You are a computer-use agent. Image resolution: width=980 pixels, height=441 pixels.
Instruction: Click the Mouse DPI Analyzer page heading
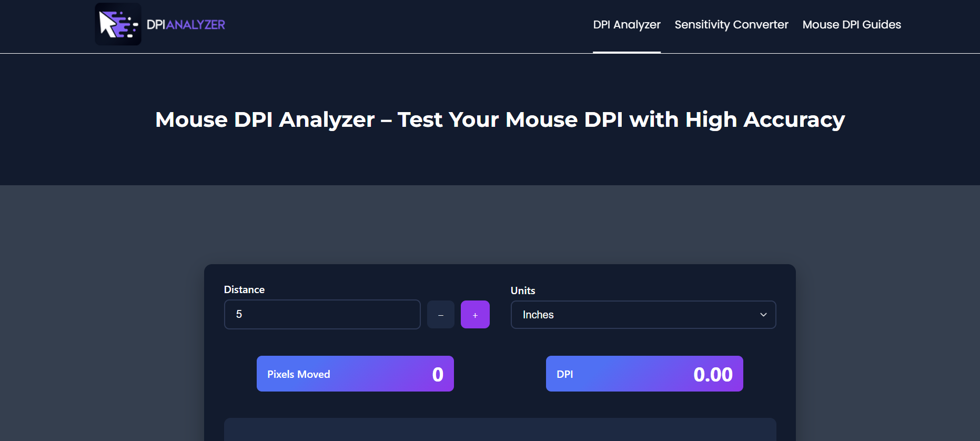(500, 120)
